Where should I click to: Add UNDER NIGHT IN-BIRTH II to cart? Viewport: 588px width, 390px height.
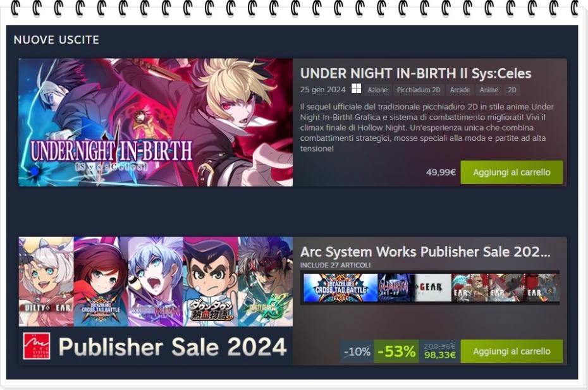[511, 172]
